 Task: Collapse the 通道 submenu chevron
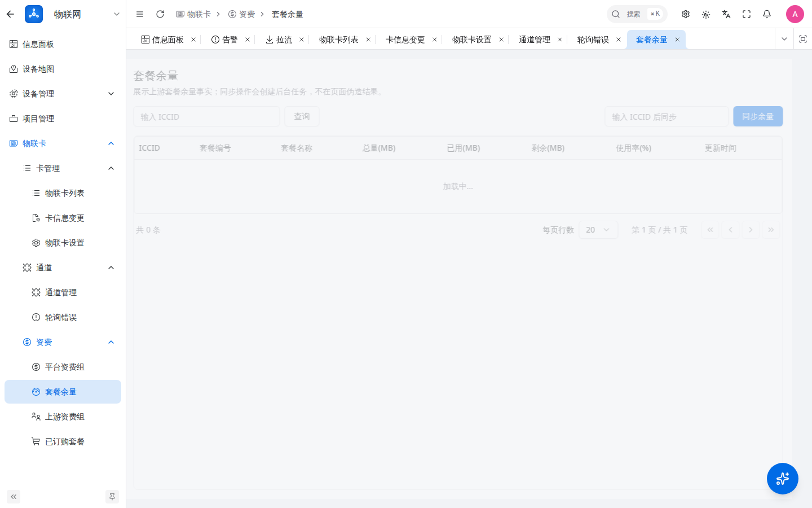point(111,268)
